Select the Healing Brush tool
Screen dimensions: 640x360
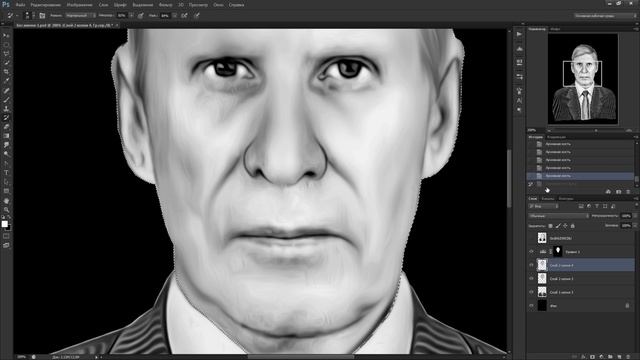pos(6,91)
